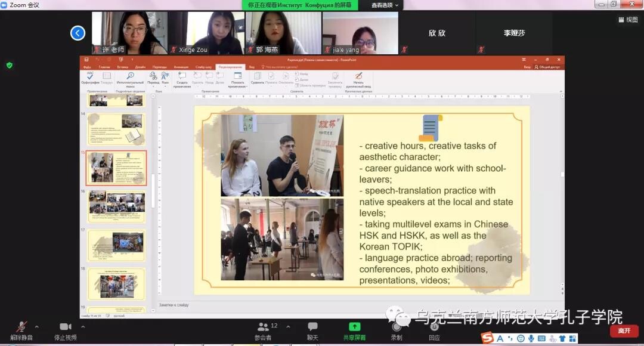
Task: Click Sogou toolbar emoji face icon
Action: click(521, 338)
